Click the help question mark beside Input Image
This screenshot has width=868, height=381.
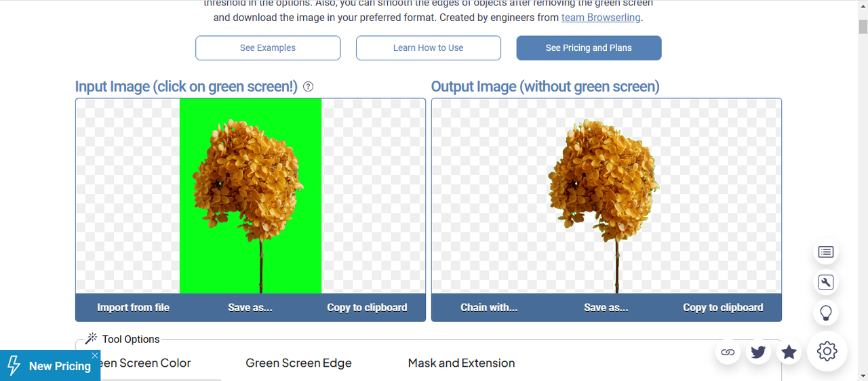(309, 87)
